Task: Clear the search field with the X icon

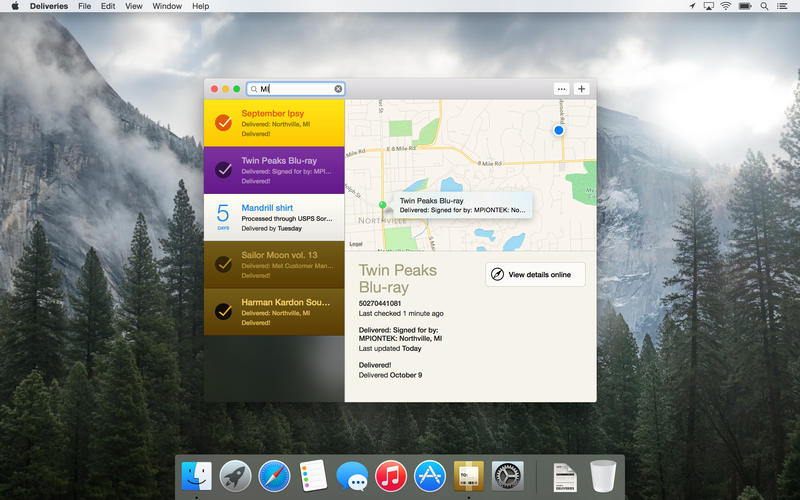Action: (338, 89)
